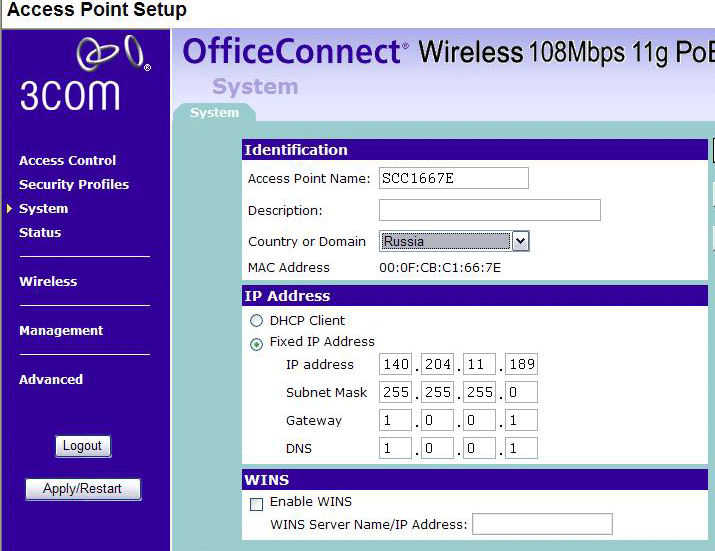This screenshot has height=551, width=715.
Task: Click IP address fourth octet 189
Action: tap(521, 364)
